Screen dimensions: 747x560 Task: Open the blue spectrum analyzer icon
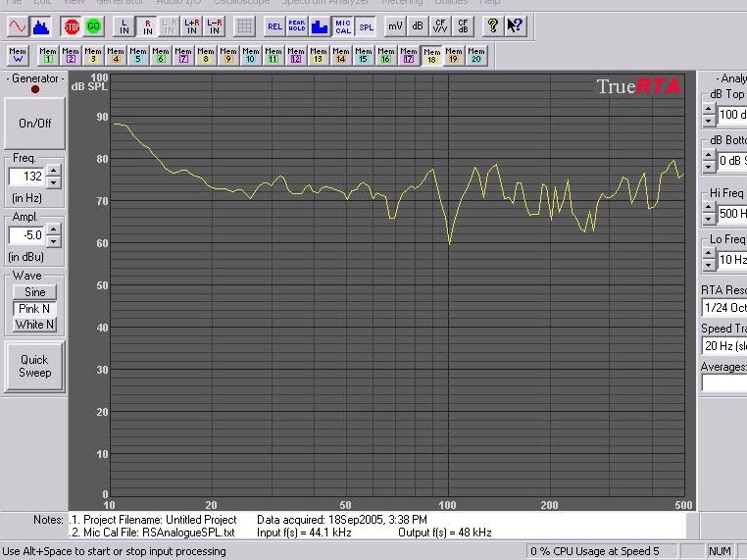tap(40, 26)
